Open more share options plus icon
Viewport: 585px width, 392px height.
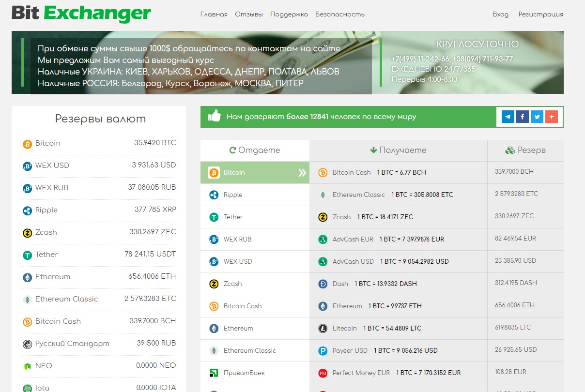pos(552,117)
